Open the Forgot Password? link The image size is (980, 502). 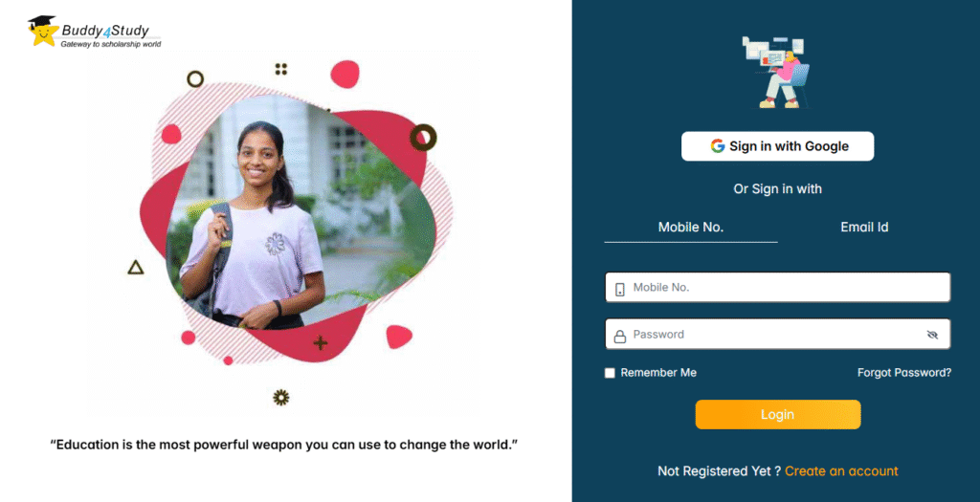pyautogui.click(x=904, y=373)
